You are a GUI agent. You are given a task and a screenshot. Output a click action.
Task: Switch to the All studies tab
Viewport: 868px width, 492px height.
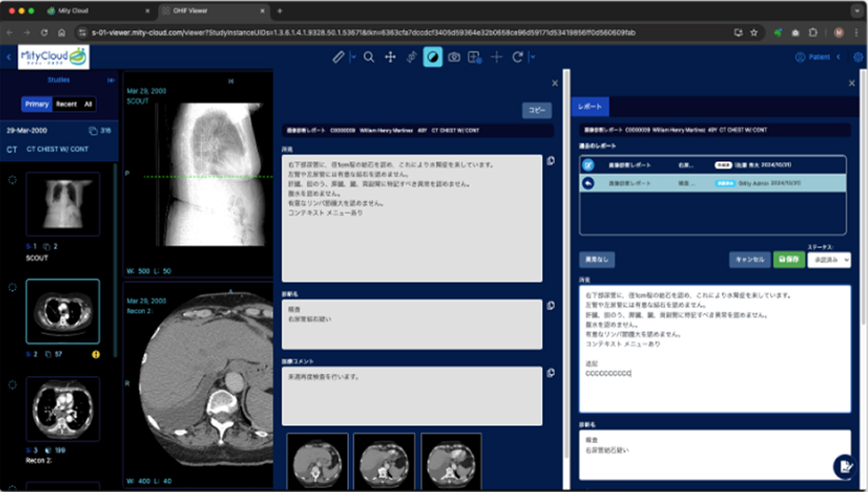click(x=88, y=104)
